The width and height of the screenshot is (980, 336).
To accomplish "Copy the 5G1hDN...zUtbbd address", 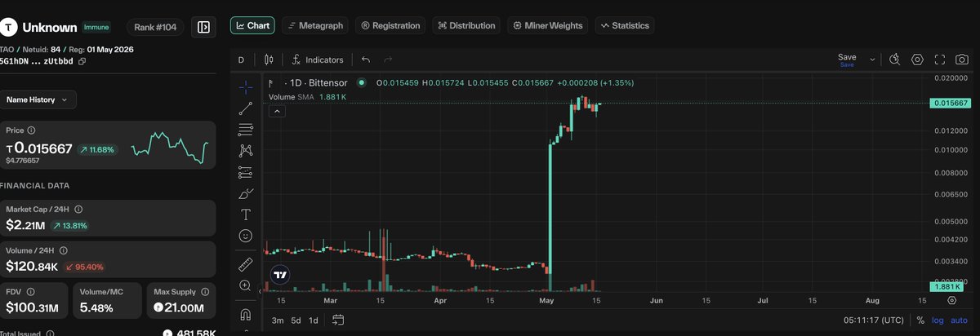I will [82, 61].
